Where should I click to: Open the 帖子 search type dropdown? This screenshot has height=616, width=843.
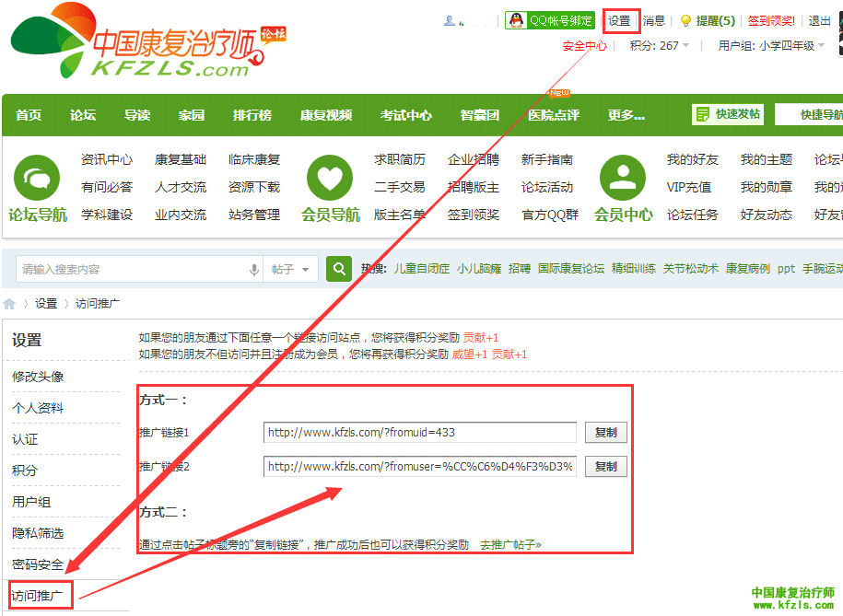[x=292, y=270]
